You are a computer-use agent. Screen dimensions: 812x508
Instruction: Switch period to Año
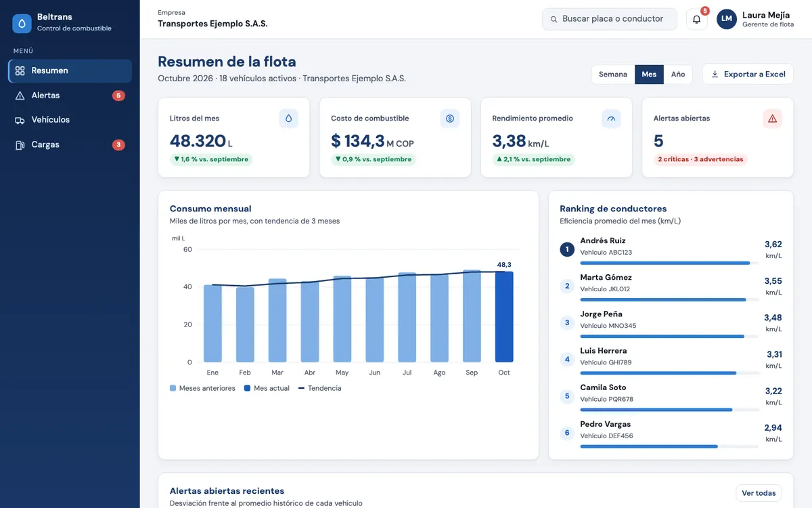(x=677, y=75)
